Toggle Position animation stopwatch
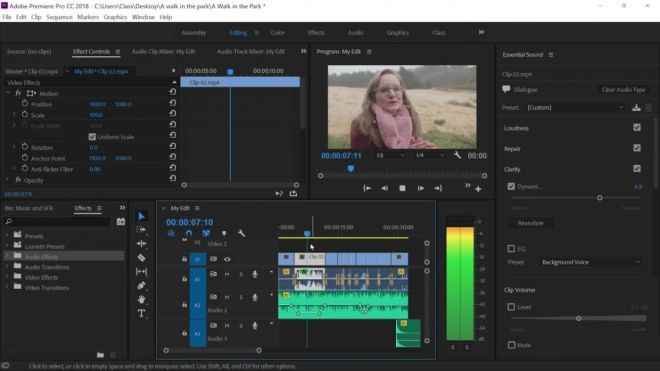The height and width of the screenshot is (371, 660). [x=25, y=103]
